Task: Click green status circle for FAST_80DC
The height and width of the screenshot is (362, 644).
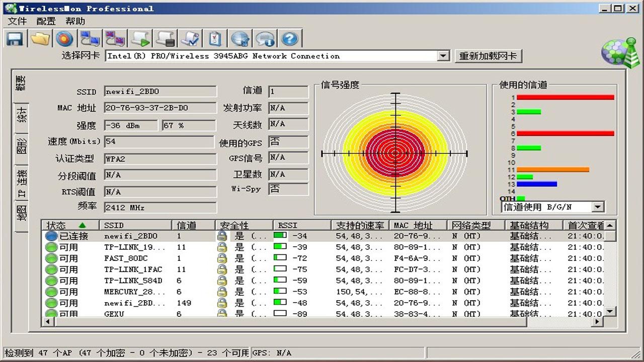Action: (x=51, y=258)
